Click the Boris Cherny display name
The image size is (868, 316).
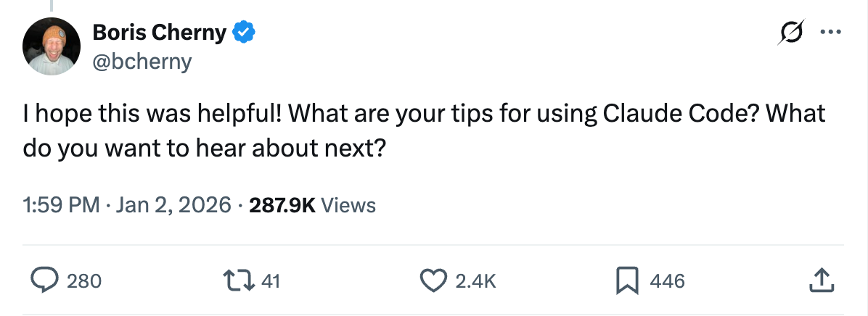[x=160, y=33]
